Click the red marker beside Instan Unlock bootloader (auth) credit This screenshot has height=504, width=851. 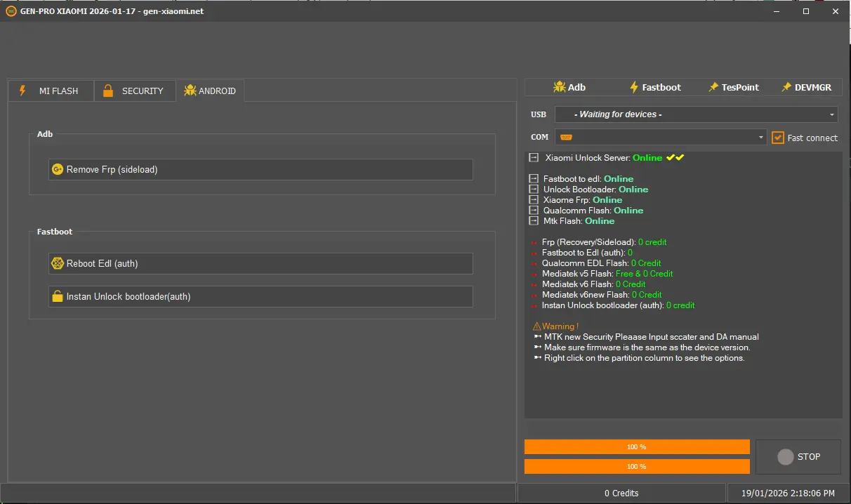[534, 306]
